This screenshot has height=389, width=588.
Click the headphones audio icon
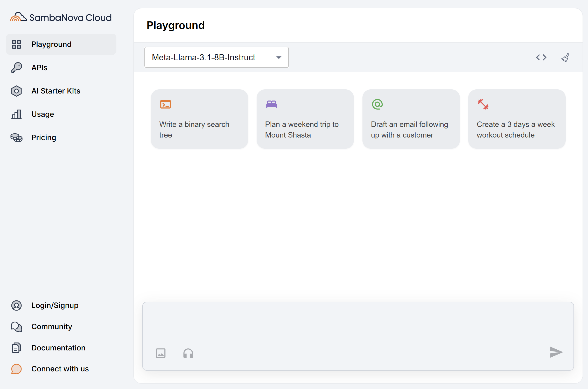(x=188, y=353)
